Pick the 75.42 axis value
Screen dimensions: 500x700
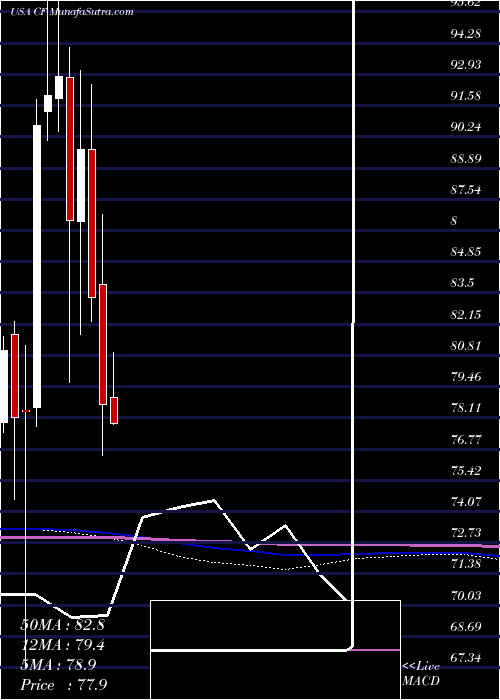465,471
